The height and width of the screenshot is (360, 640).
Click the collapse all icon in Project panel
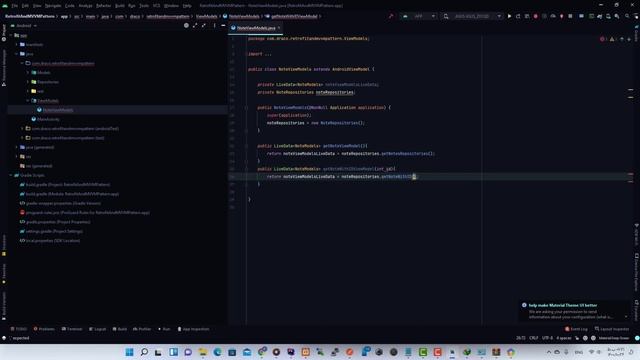pos(204,25)
